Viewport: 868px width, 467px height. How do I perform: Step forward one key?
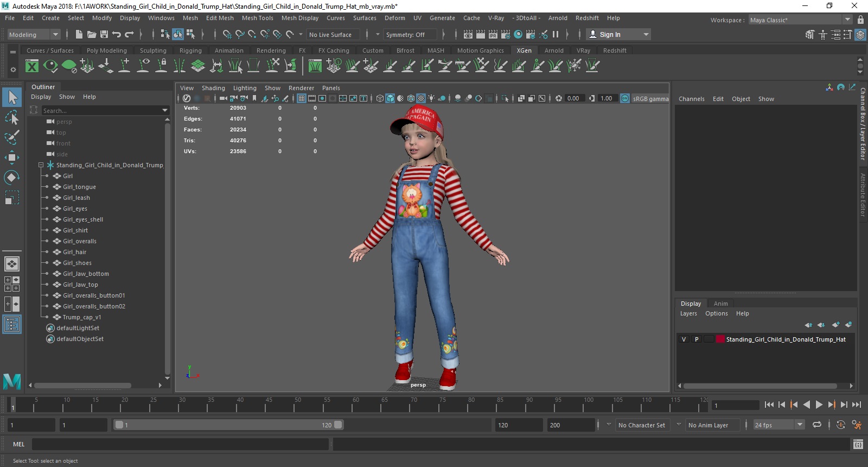[832, 405]
